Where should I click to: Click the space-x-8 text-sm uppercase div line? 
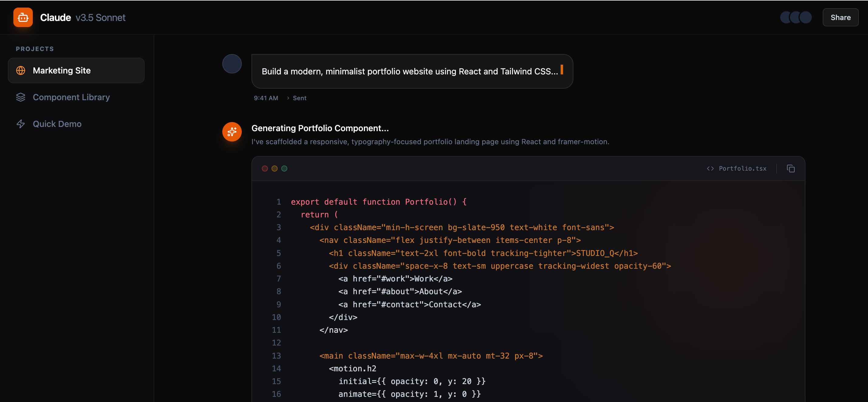tap(500, 266)
